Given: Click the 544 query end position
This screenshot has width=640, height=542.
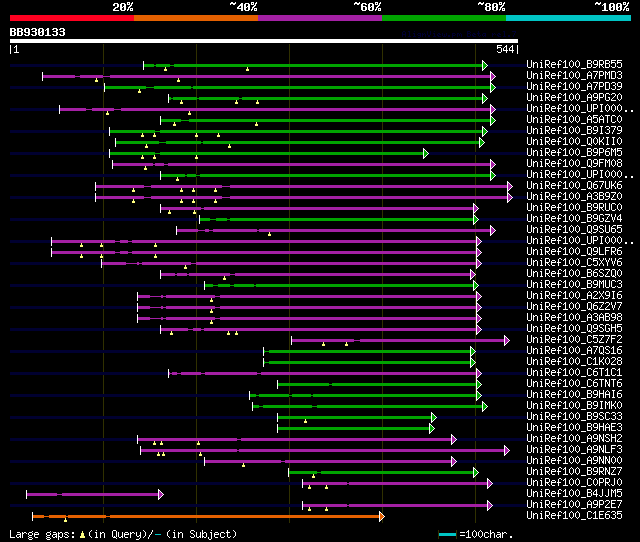Looking at the screenshot, I should click(x=505, y=49).
